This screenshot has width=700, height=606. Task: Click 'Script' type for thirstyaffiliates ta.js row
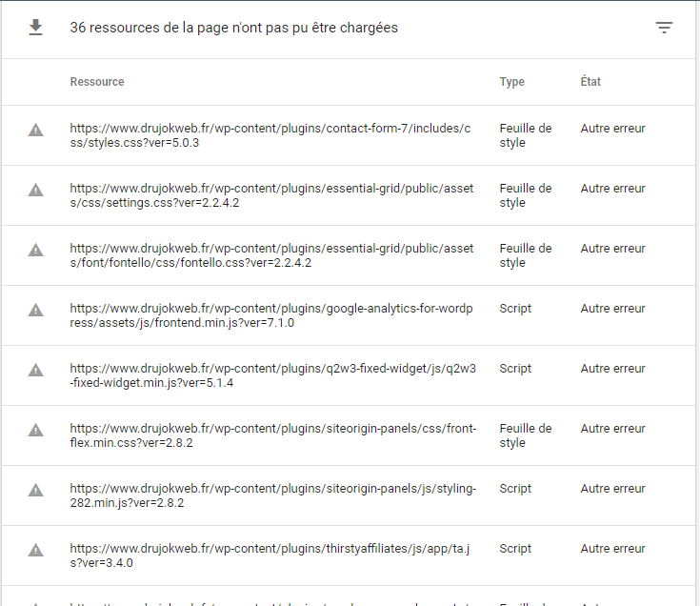(x=515, y=549)
